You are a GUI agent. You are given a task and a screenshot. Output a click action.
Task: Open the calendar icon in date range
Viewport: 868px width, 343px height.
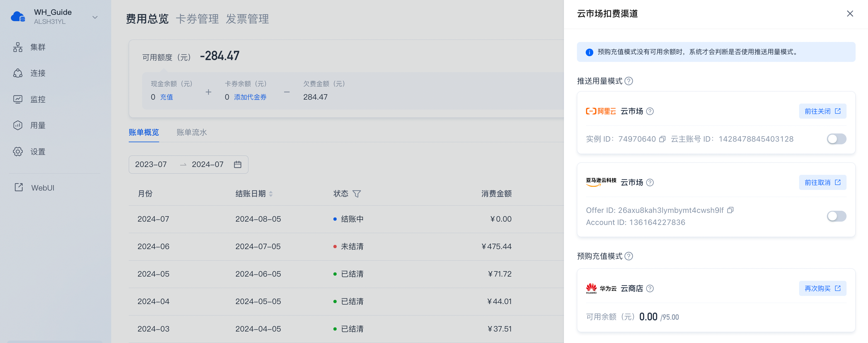pyautogui.click(x=238, y=164)
